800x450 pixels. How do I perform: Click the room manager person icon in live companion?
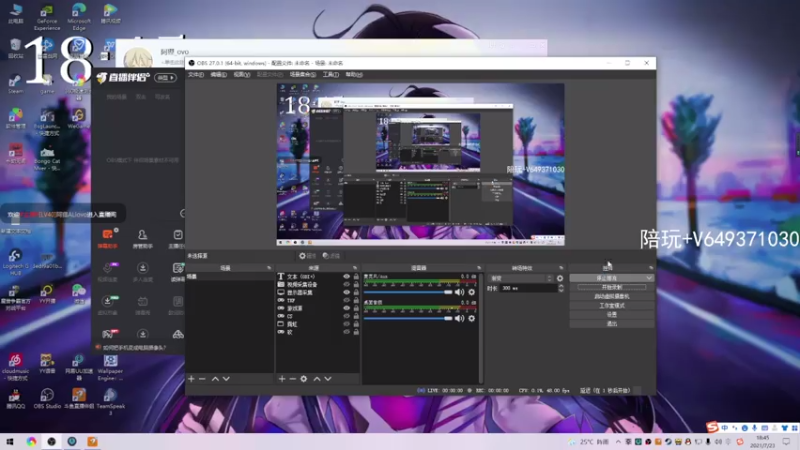142,238
